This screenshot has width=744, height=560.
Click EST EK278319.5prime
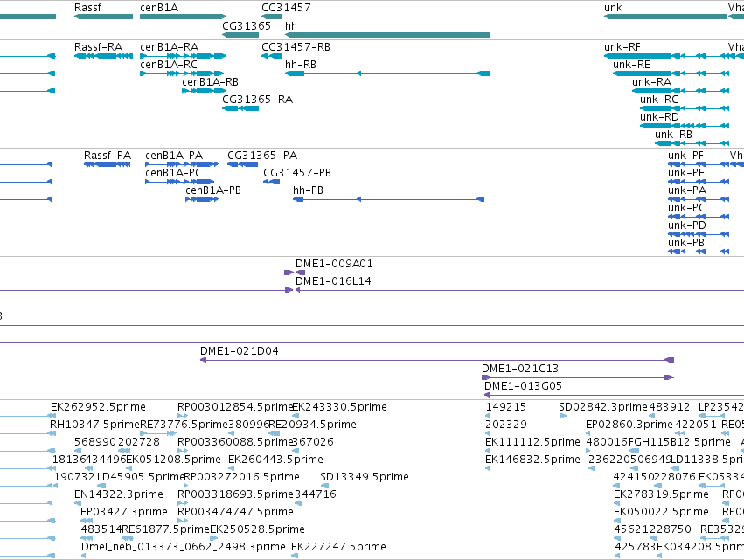coord(661,494)
